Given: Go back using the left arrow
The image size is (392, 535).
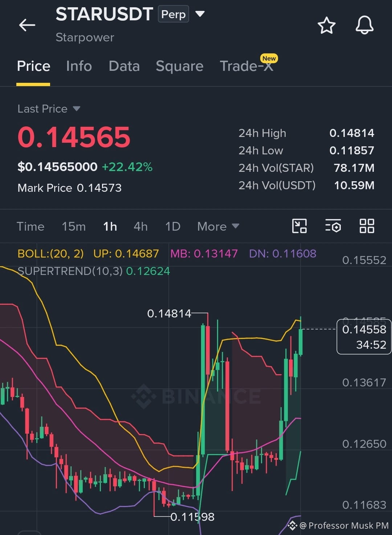Looking at the screenshot, I should point(27,25).
